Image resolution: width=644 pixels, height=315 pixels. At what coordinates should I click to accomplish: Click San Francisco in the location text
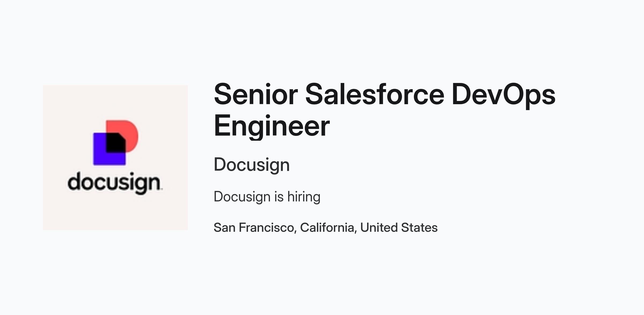pyautogui.click(x=254, y=227)
